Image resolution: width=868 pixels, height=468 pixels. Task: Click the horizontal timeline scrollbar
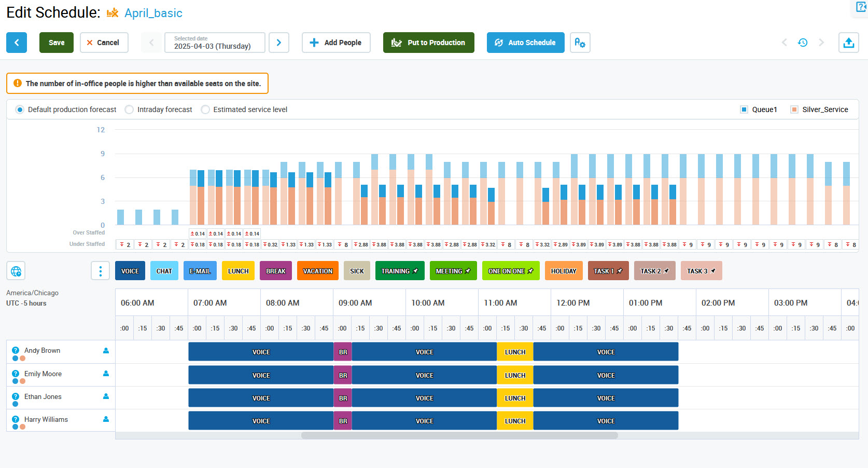coord(459,436)
